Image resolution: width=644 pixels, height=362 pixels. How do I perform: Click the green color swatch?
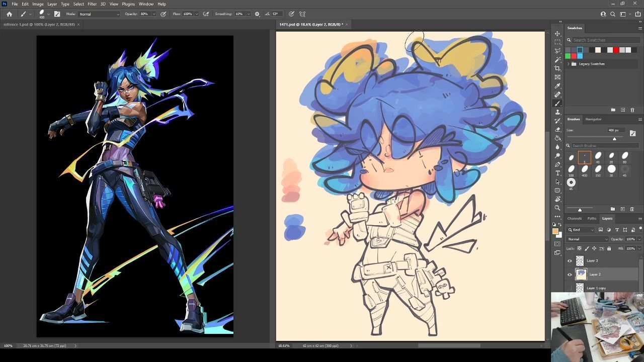[568, 56]
